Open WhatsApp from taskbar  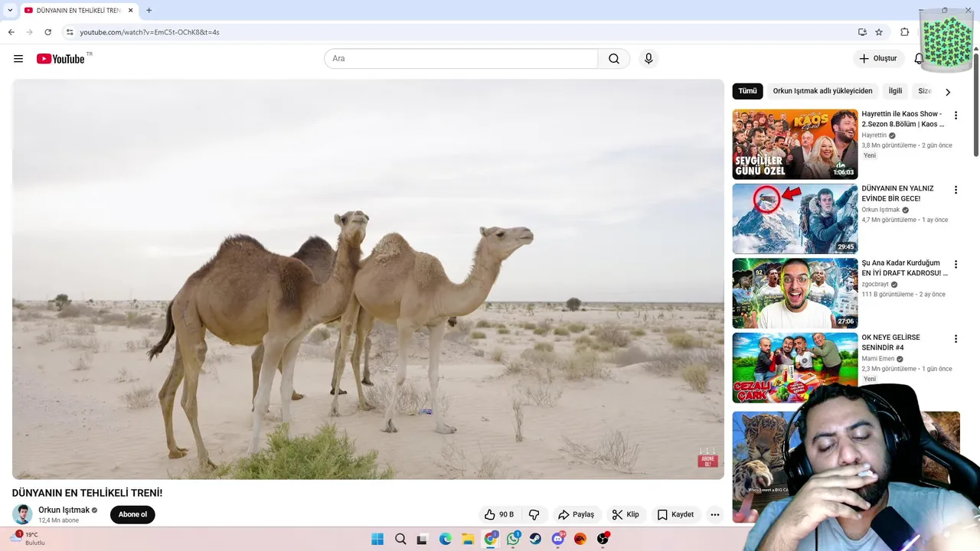point(513,539)
